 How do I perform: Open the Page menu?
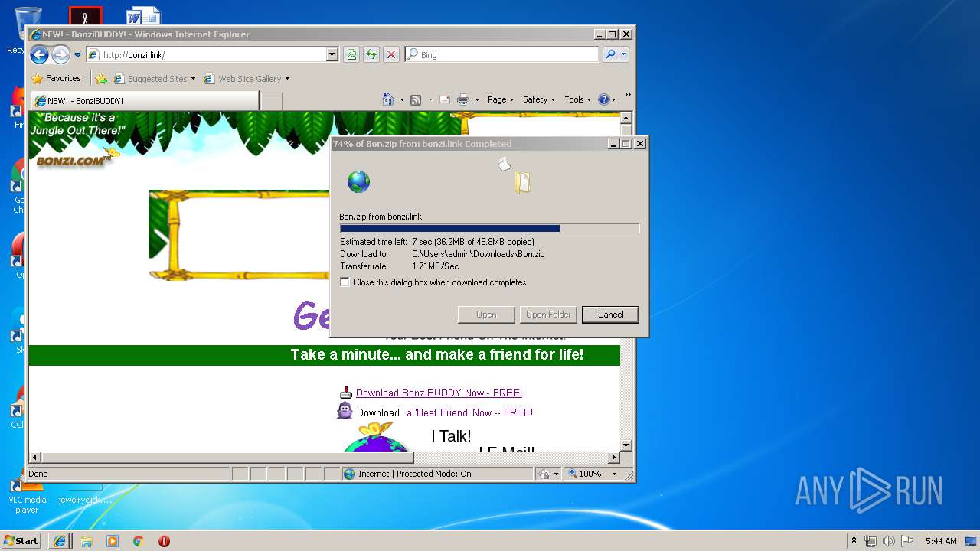500,99
